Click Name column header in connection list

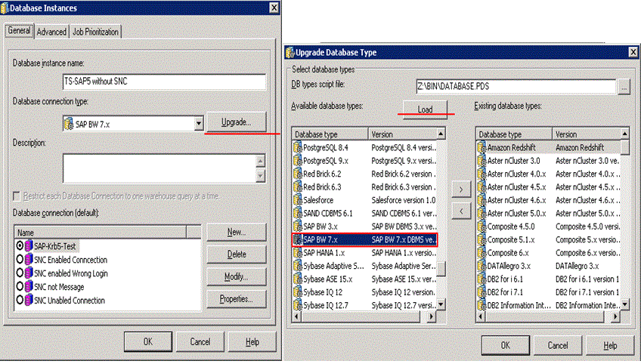click(100, 233)
